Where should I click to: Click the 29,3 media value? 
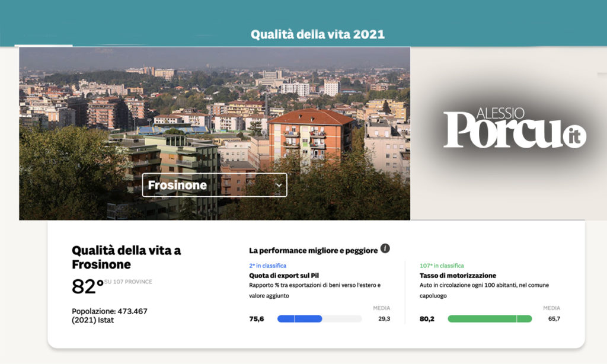point(384,319)
